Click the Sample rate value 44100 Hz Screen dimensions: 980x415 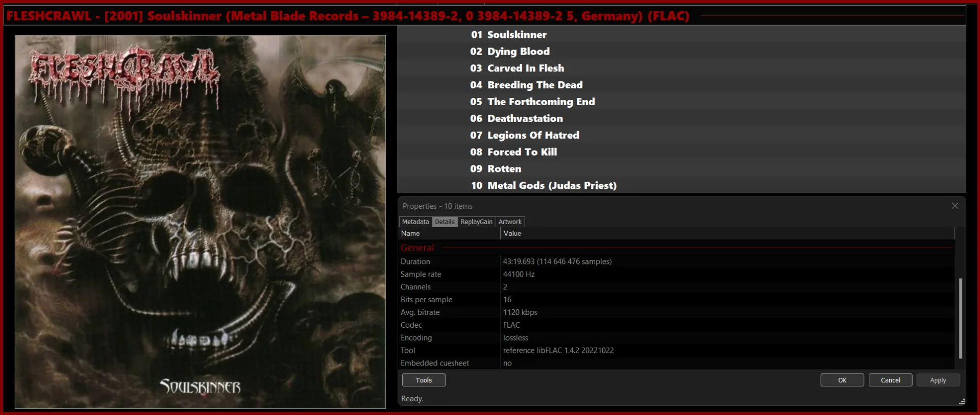tap(519, 274)
